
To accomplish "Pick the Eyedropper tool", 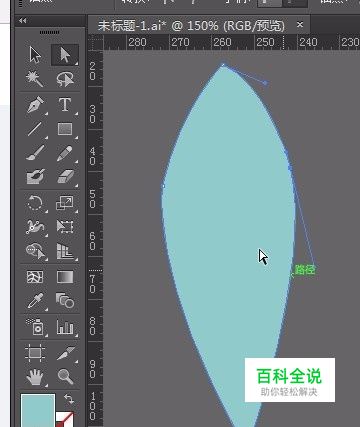I will [35, 301].
